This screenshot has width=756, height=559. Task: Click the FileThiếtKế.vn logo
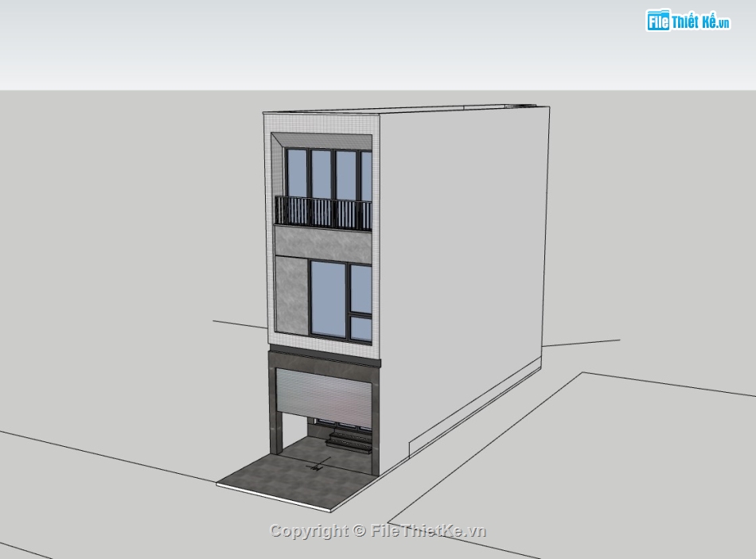click(688, 21)
